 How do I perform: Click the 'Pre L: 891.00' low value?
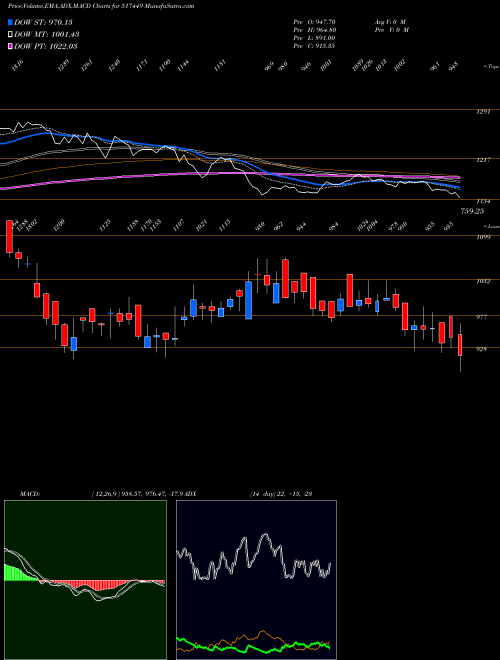tap(314, 38)
